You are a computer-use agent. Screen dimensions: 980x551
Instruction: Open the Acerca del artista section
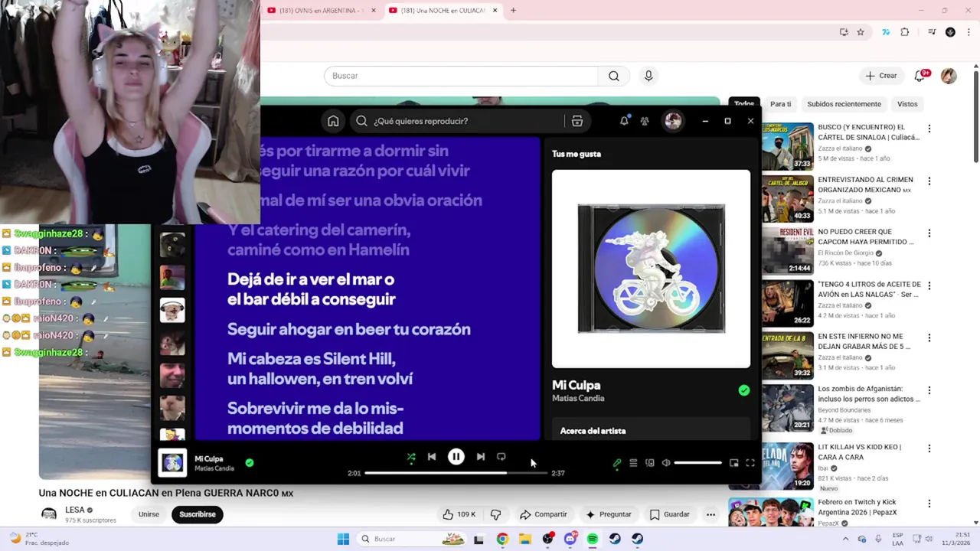[x=593, y=431]
